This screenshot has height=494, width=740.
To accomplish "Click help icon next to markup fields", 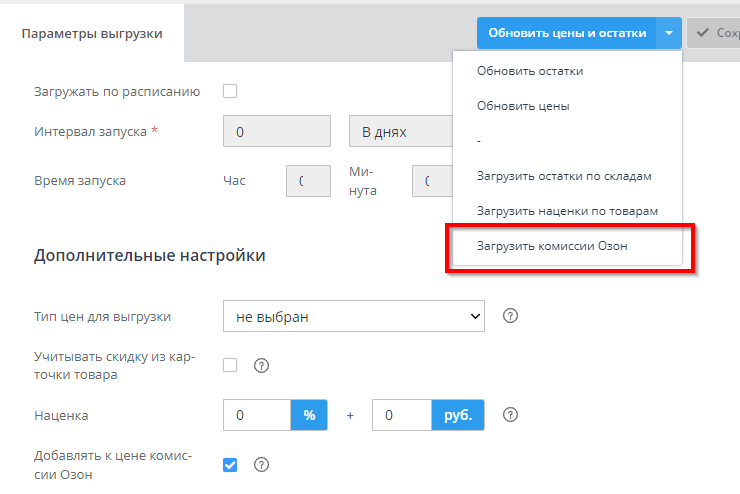I will tap(510, 414).
